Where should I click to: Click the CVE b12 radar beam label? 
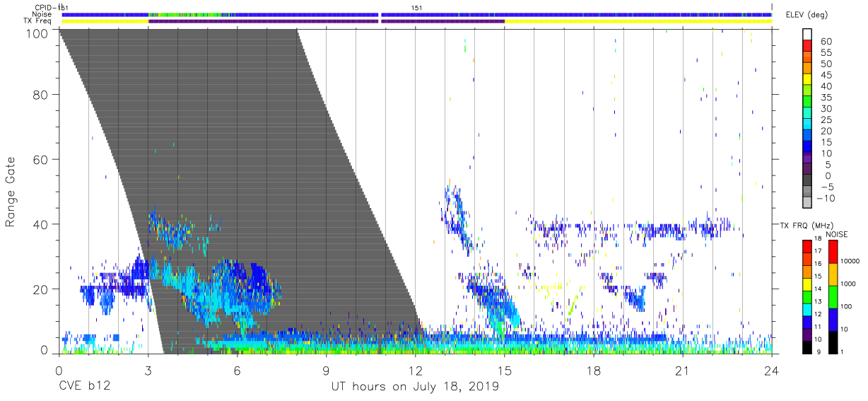(85, 386)
